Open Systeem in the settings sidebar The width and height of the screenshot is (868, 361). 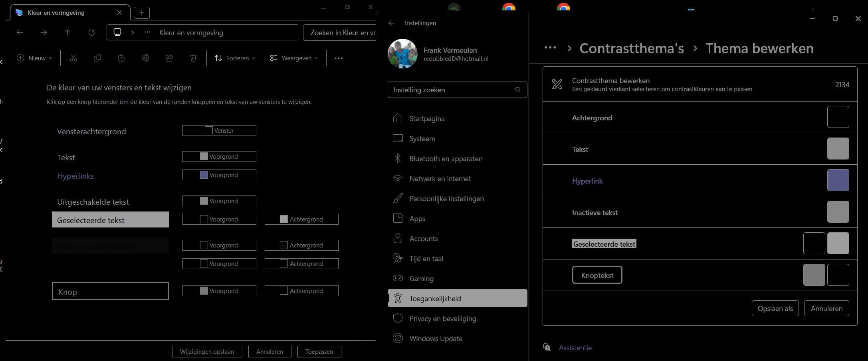pos(458,139)
